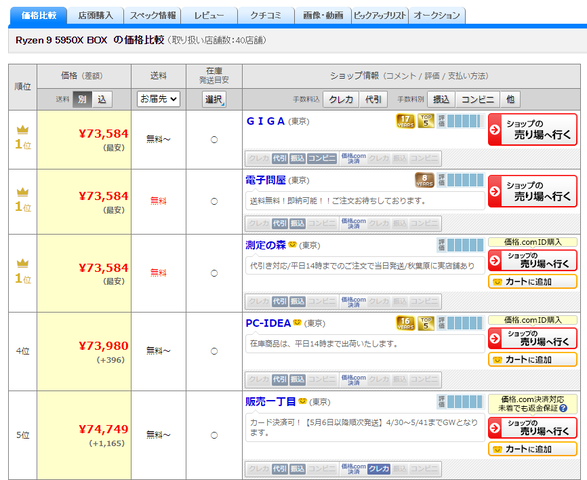The image size is (587, 480).
Task: Go to 測定の森 shop sales page button
Action: 532,260
